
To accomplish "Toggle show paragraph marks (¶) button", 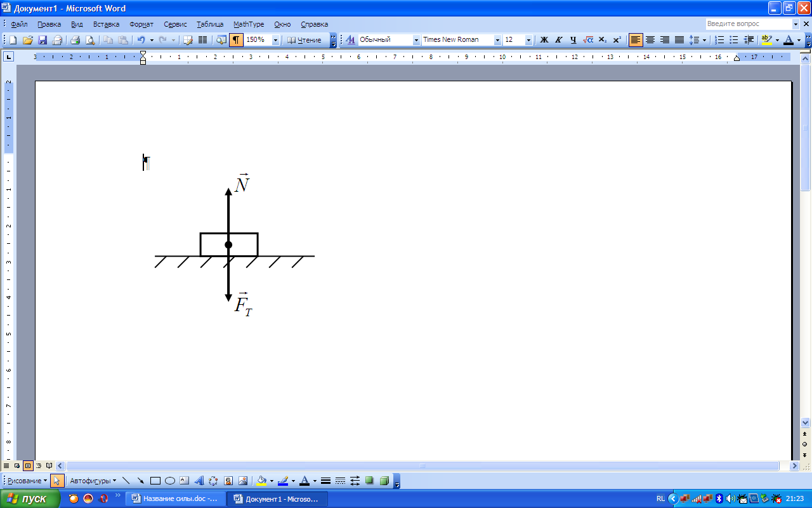I will (236, 40).
